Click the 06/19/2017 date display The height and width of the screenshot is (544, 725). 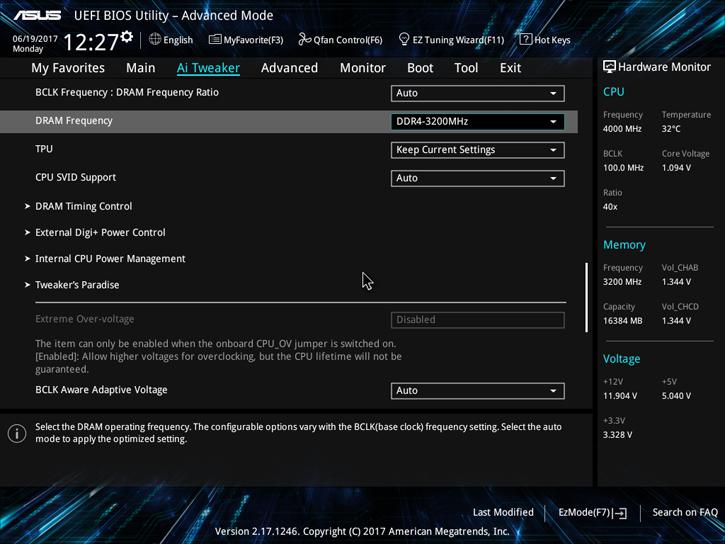(x=35, y=38)
